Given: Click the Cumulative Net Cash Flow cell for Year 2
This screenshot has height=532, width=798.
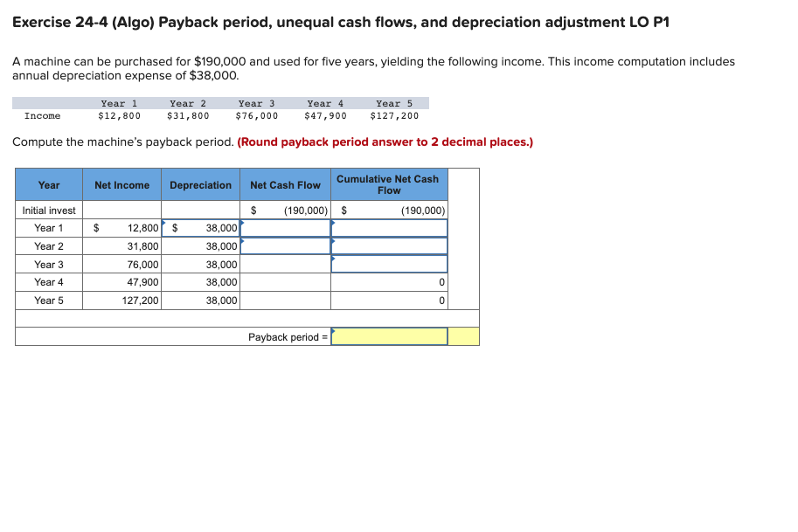Looking at the screenshot, I should (x=389, y=245).
